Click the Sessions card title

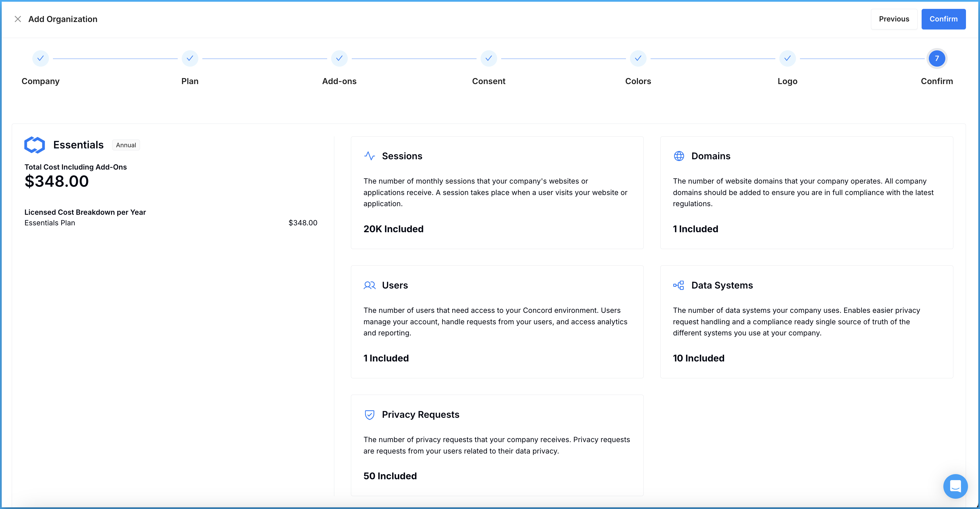(402, 156)
